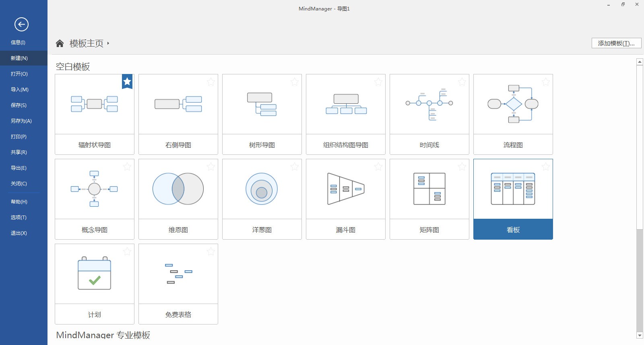The height and width of the screenshot is (345, 644).
Task: Click the 选项(T) options entry
Action: [19, 218]
